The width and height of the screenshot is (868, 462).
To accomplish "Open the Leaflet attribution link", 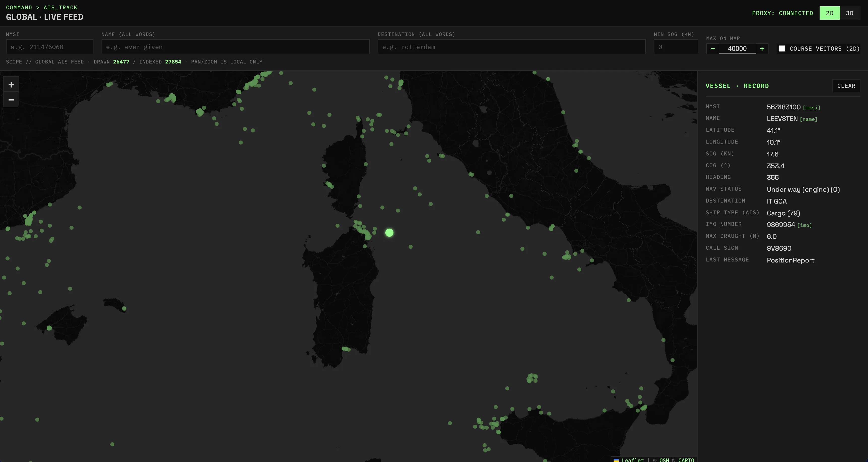I will pyautogui.click(x=632, y=460).
